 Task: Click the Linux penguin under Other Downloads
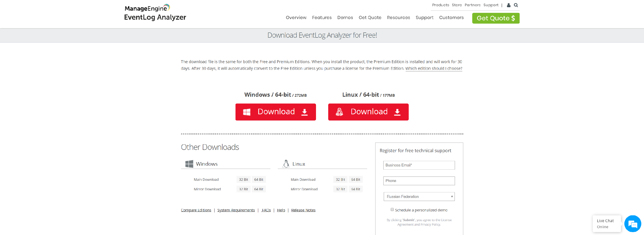tap(286, 164)
